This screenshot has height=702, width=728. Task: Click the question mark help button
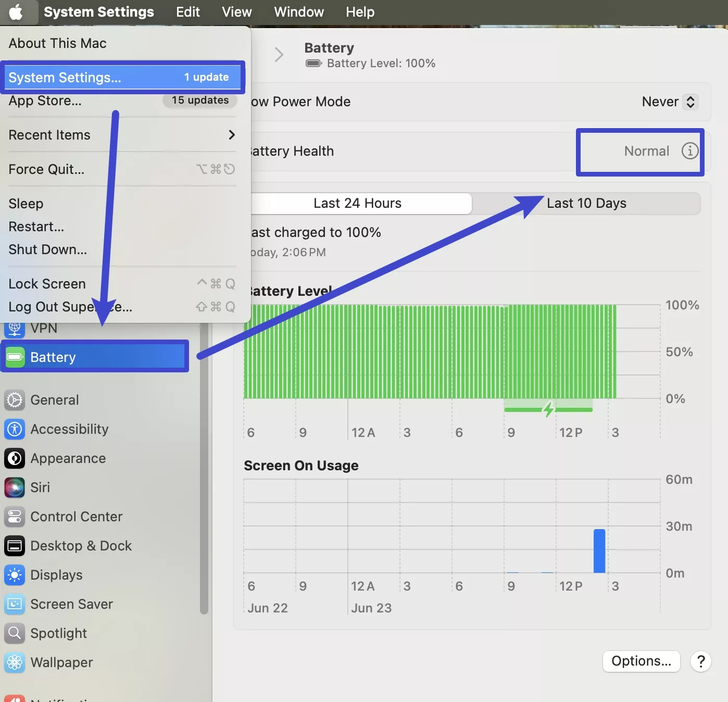(x=701, y=661)
